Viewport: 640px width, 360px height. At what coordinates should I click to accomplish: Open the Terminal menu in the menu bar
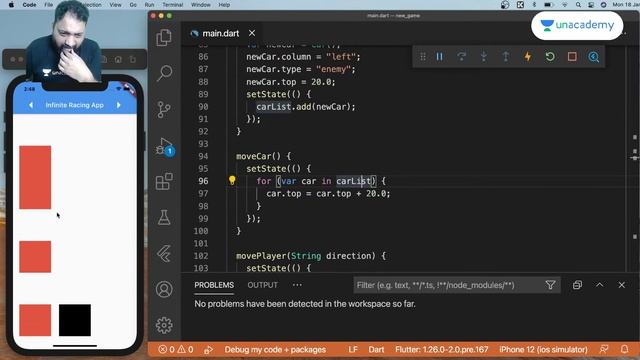point(173,5)
